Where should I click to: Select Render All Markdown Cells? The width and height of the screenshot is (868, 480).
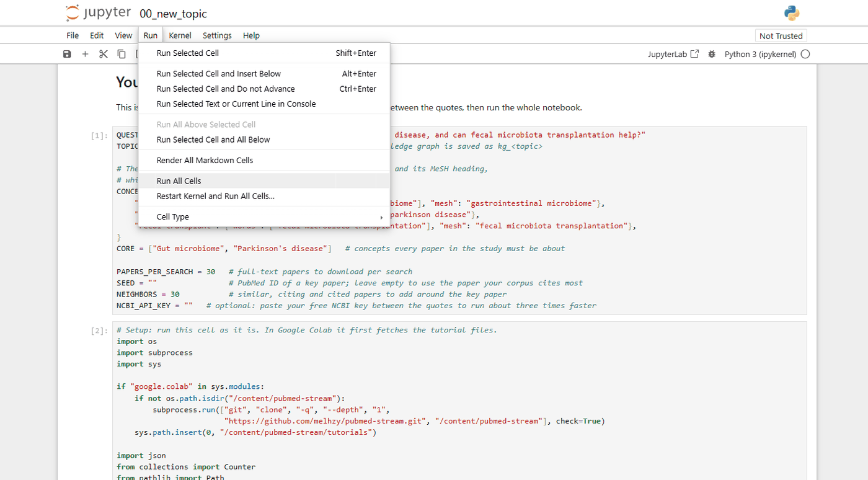pyautogui.click(x=264, y=160)
